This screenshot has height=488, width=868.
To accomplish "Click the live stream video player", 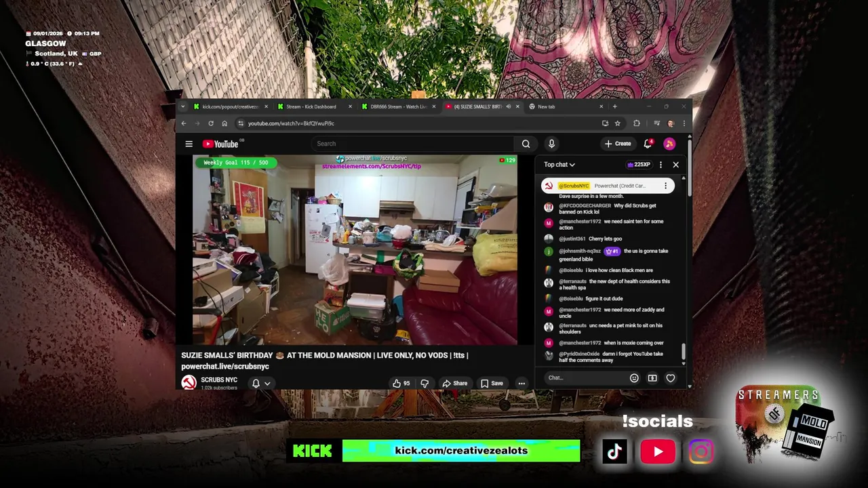I will tap(355, 251).
